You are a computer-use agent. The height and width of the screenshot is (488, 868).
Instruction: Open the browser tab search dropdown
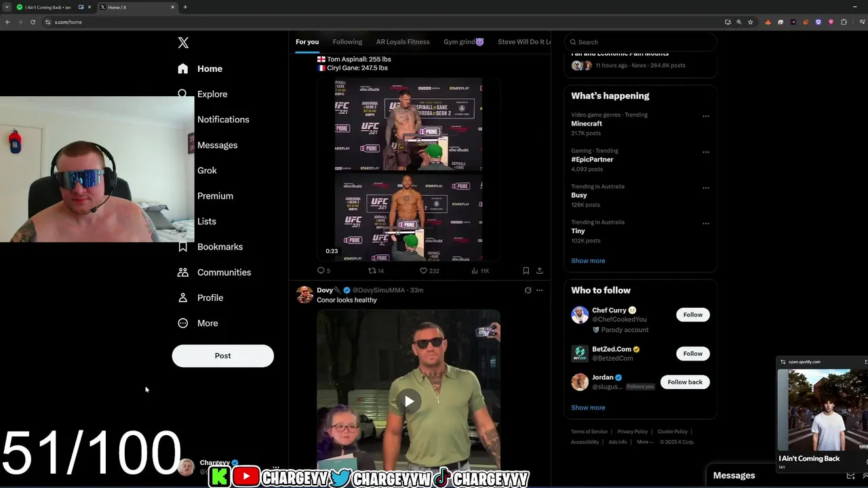pyautogui.click(x=7, y=7)
